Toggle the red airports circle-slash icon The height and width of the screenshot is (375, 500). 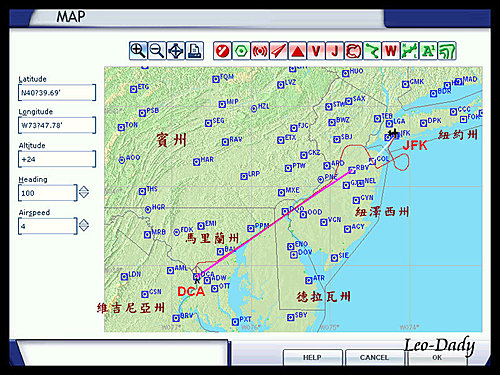pos(222,51)
